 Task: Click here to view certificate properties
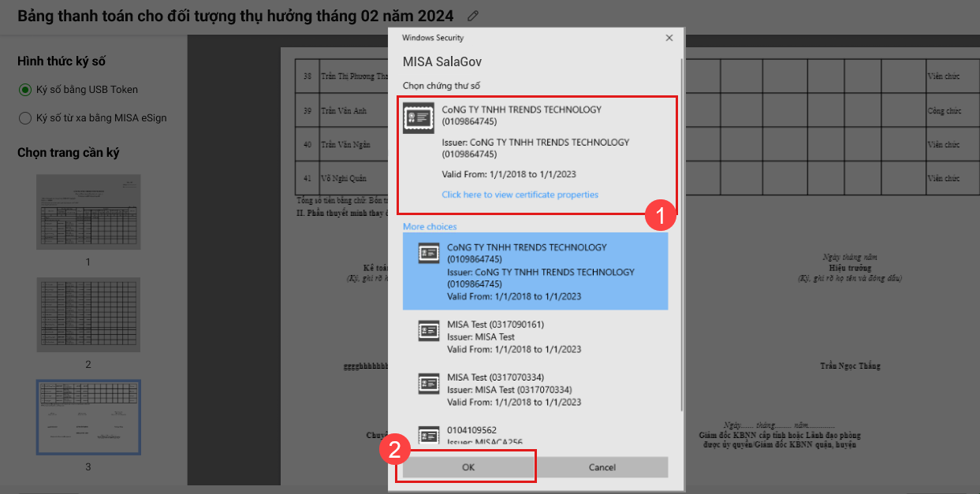pos(520,195)
